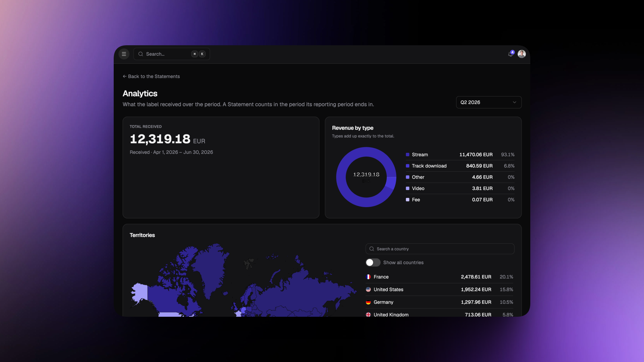This screenshot has width=644, height=362.
Task: Go back to the Statements
Action: [x=151, y=76]
